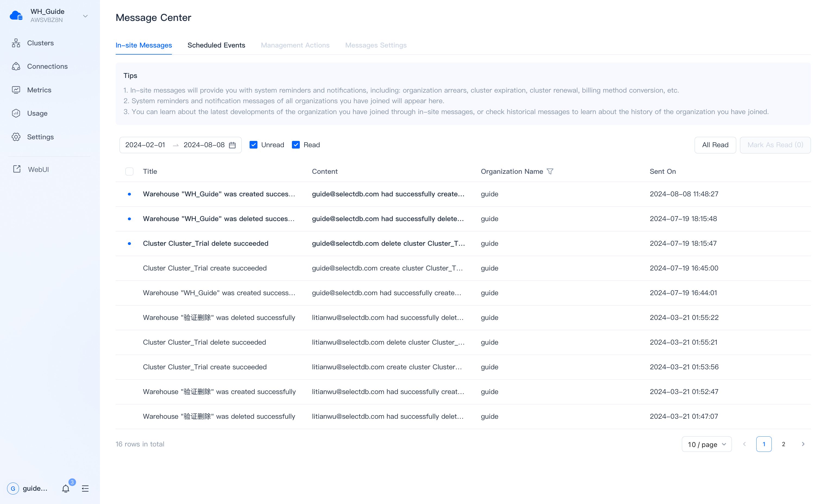Click the Connections sidebar icon

[x=16, y=66]
